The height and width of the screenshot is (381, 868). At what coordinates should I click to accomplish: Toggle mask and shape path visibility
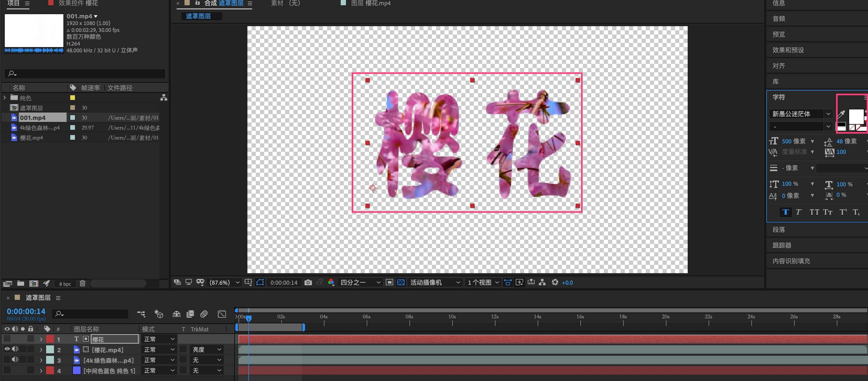pyautogui.click(x=260, y=282)
